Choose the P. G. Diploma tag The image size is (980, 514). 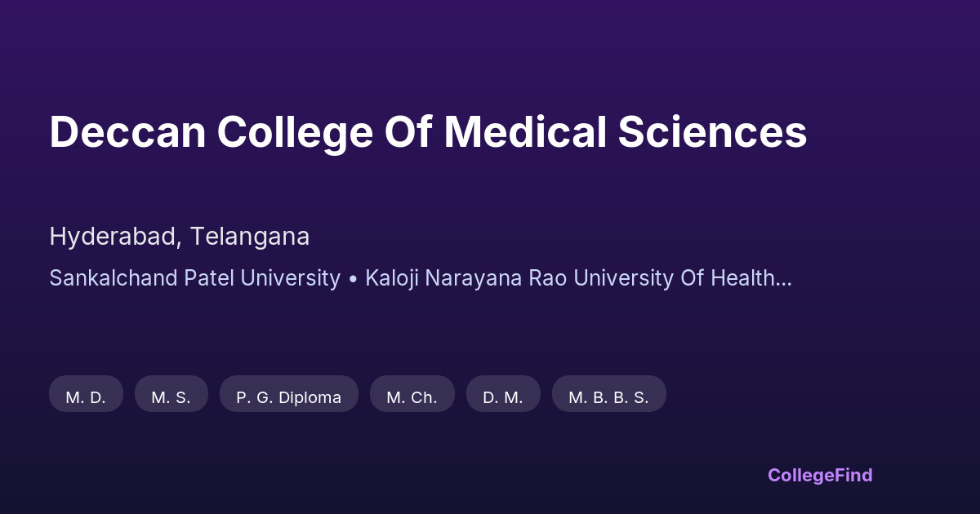click(x=289, y=397)
